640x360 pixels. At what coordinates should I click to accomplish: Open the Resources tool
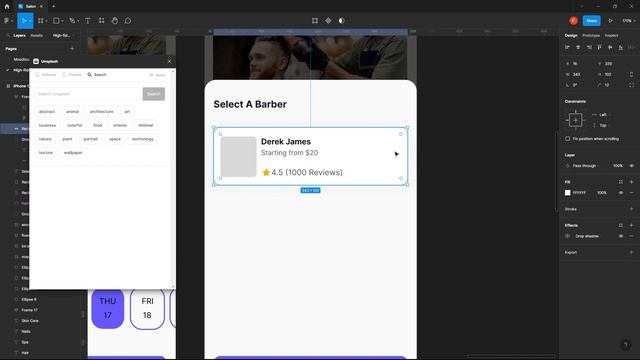(102, 21)
